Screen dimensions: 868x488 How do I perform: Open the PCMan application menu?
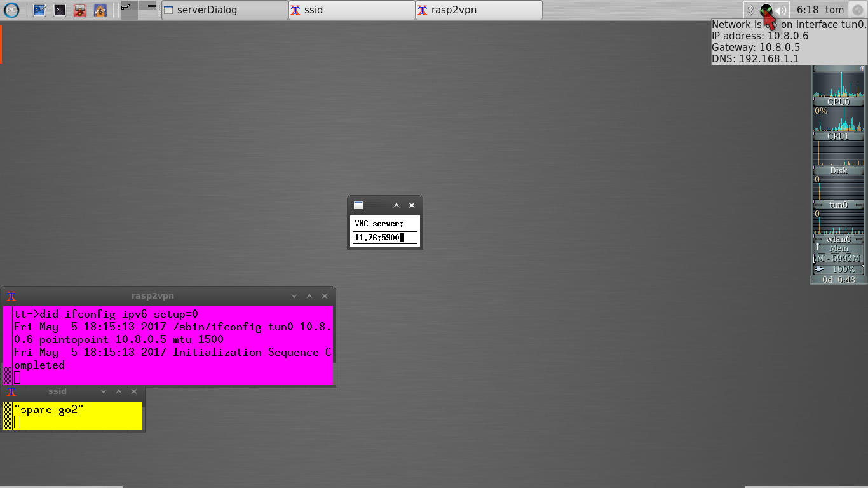11,10
